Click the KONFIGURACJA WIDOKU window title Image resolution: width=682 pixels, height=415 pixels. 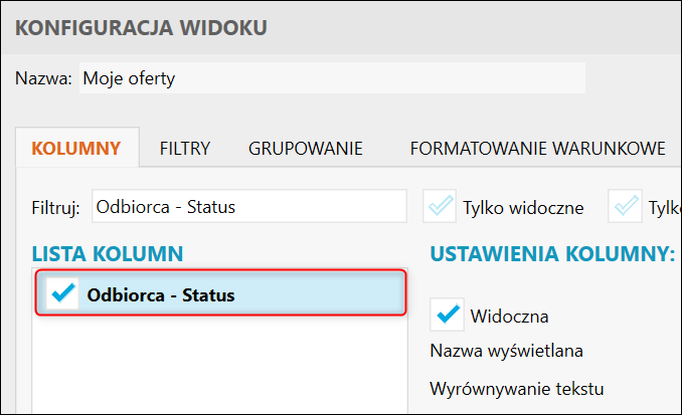click(x=141, y=27)
